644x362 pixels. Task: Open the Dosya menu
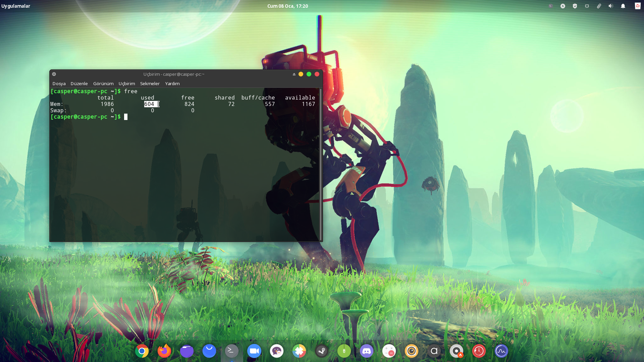(59, 83)
